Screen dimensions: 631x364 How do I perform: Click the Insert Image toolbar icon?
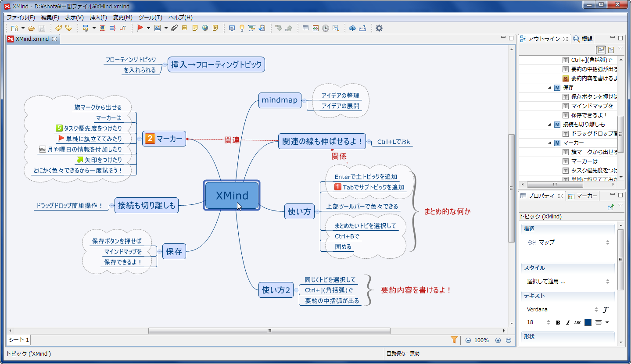pyautogui.click(x=157, y=28)
